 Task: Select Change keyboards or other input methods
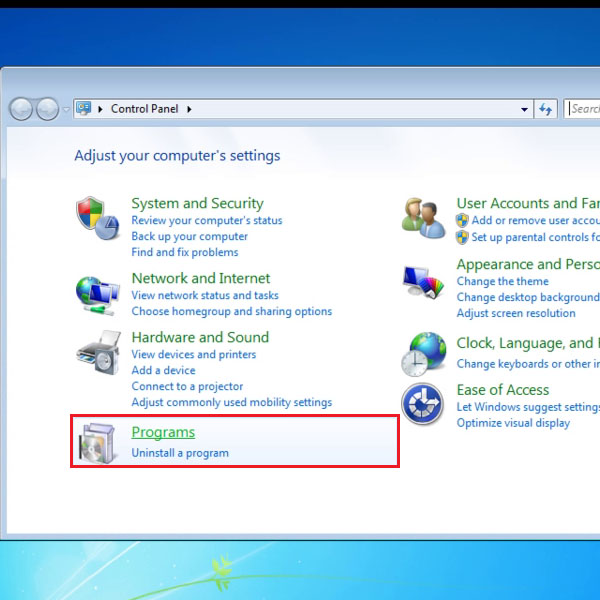pos(528,364)
